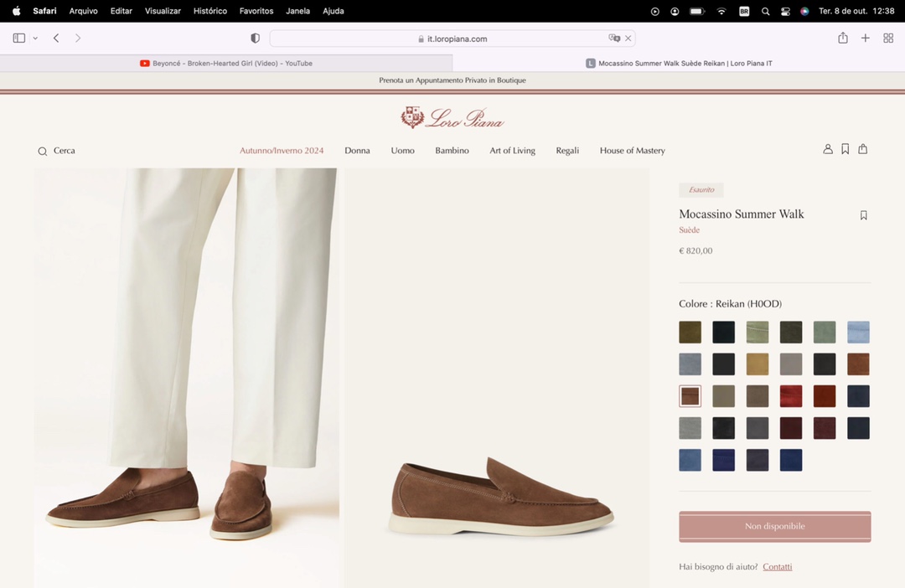Expand the Donna navigation menu
The height and width of the screenshot is (588, 905).
[357, 151]
